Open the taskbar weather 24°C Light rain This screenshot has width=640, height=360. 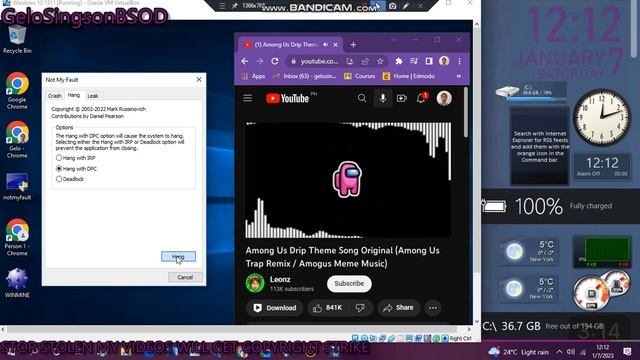[518, 352]
